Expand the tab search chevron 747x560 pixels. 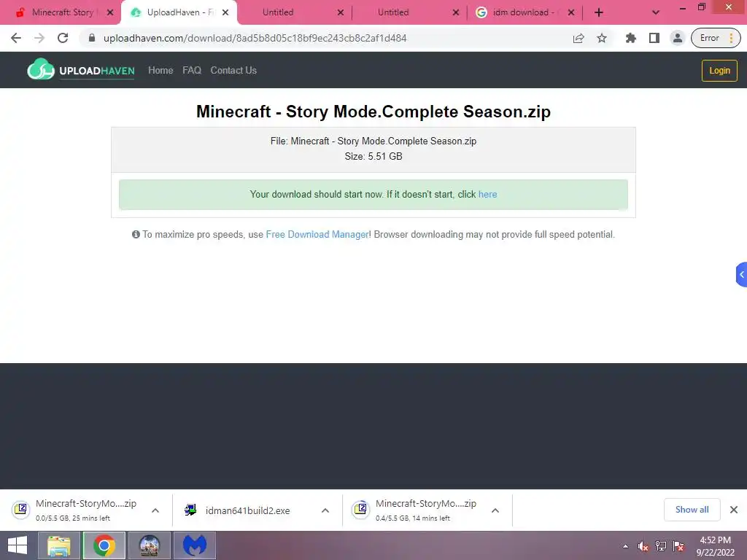tap(656, 13)
